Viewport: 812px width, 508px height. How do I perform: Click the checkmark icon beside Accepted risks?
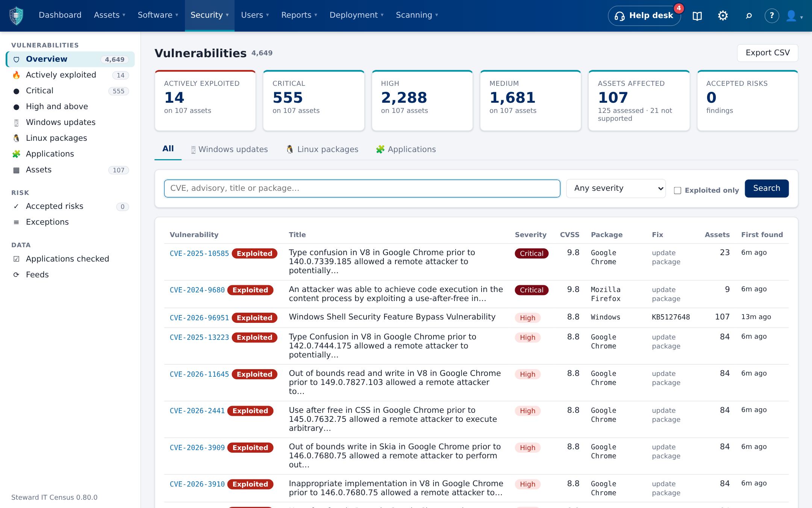click(16, 206)
